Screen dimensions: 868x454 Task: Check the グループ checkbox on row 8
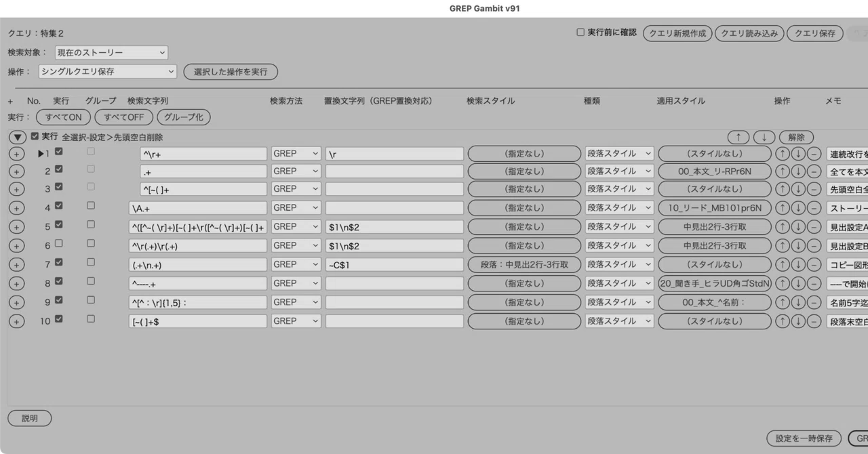pos(91,281)
